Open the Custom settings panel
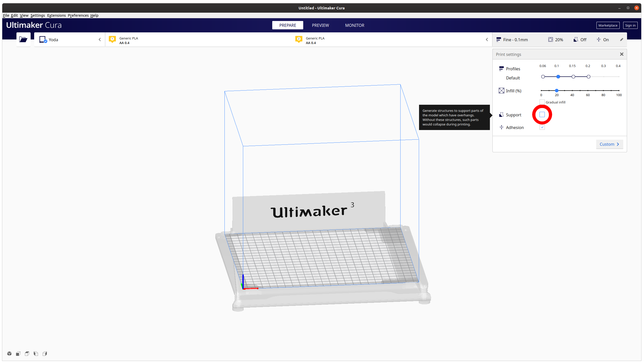 [x=609, y=144]
